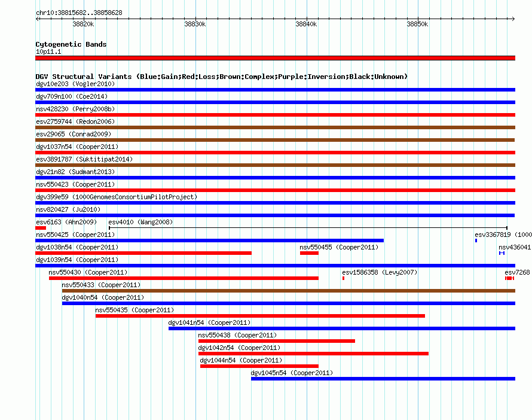Open esv3367819 variant label
This screenshot has width=532, height=420.
click(503, 235)
